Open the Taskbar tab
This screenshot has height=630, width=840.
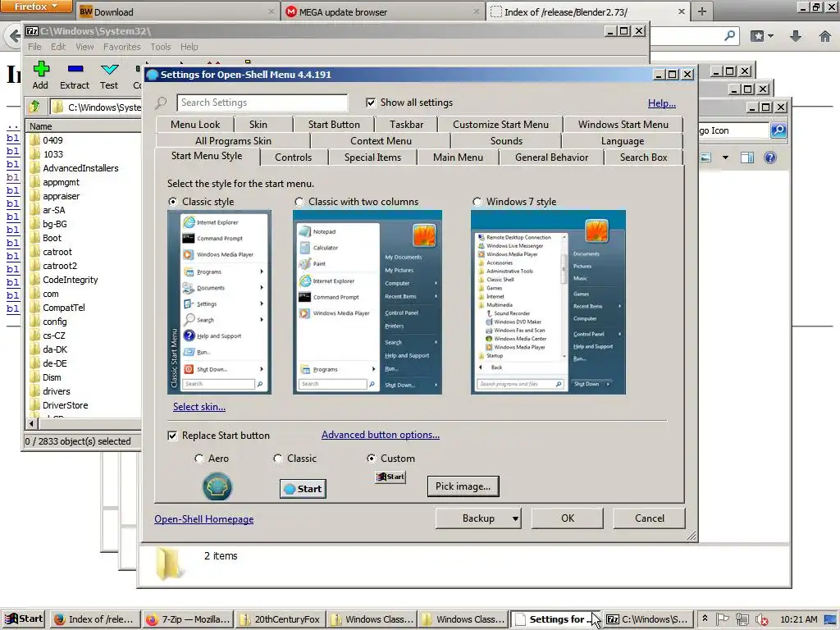(x=407, y=125)
